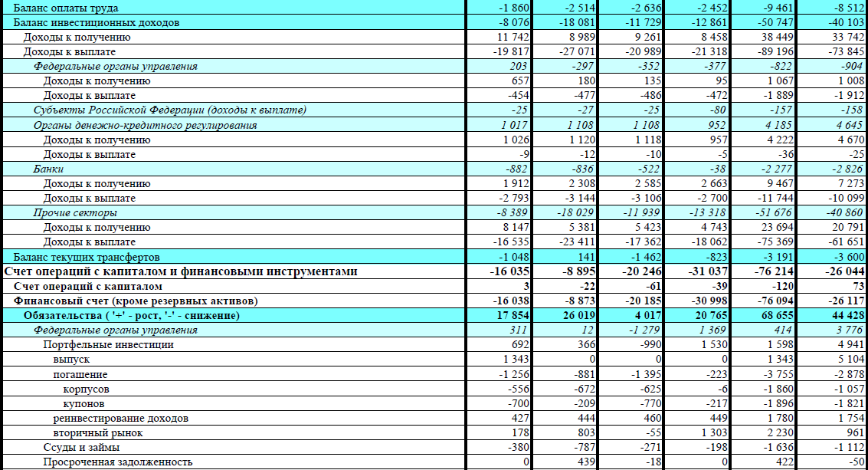Click the 'Ссуды и займы' row label
The width and height of the screenshot is (868, 470).
pos(81,447)
